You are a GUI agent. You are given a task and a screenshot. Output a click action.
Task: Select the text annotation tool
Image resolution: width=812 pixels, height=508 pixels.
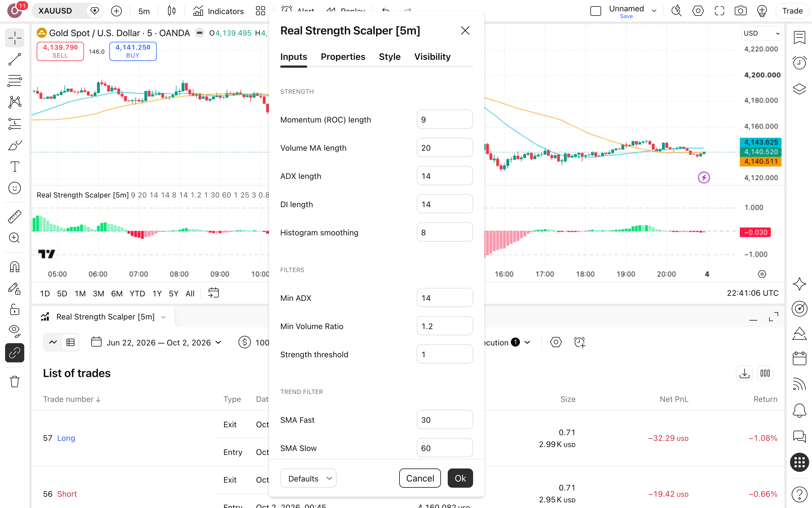14,166
